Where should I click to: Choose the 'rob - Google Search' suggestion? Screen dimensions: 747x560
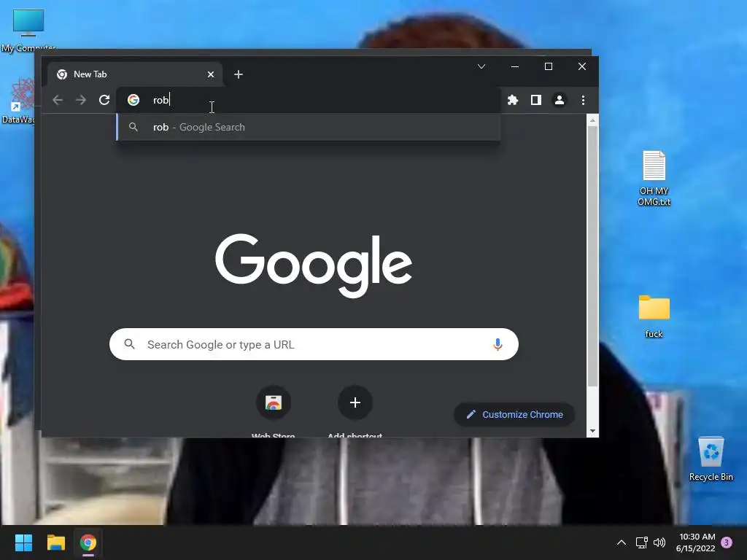309,127
